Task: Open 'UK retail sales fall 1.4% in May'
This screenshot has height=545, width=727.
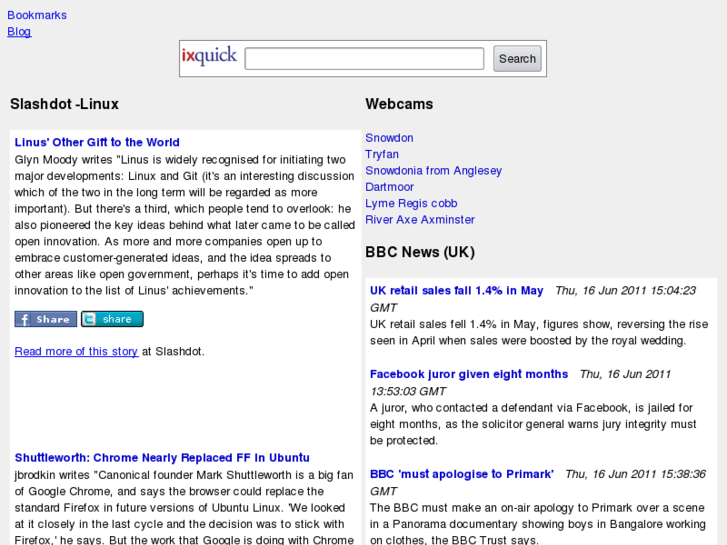Action: tap(457, 291)
